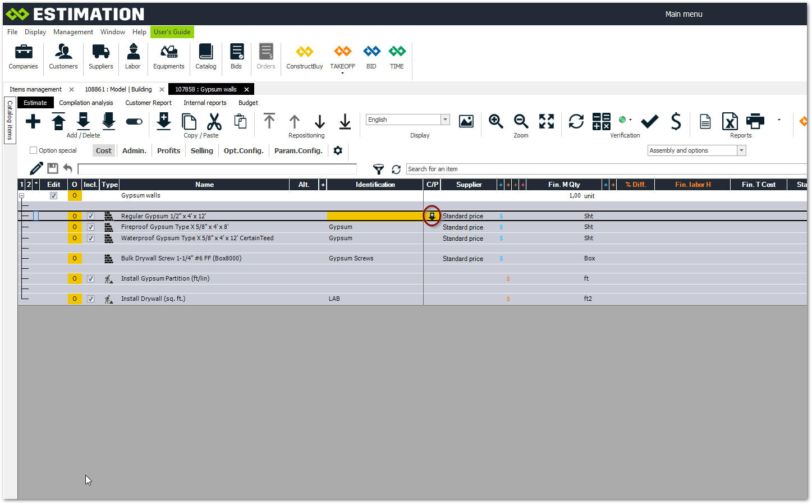Click the yellow Identification cell
The image size is (812, 504).
(x=374, y=216)
